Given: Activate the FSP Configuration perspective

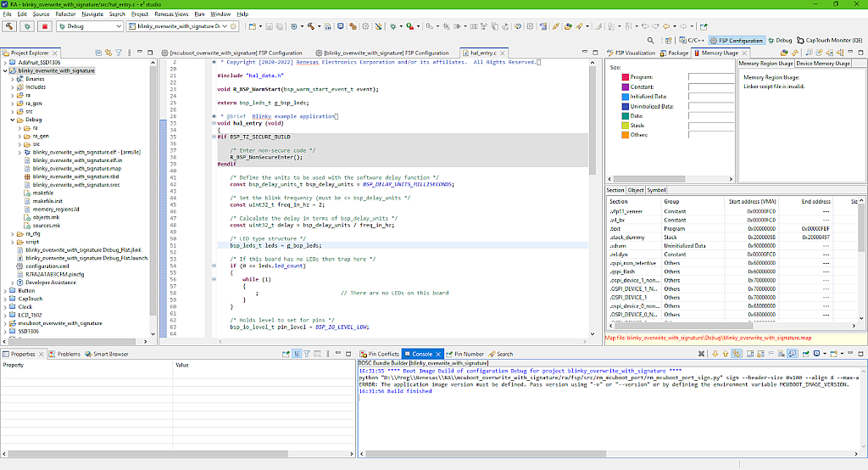Looking at the screenshot, I should (737, 40).
